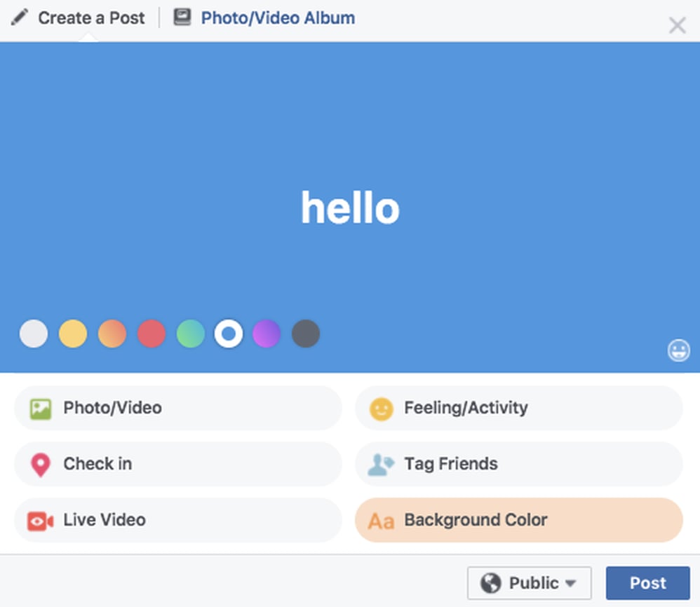Viewport: 700px width, 607px height.
Task: Click the Post button
Action: (x=647, y=582)
